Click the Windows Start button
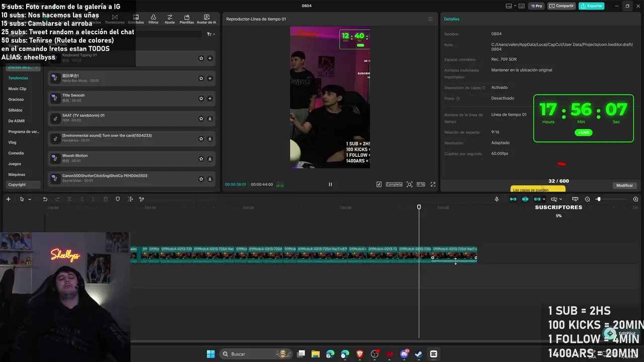 coord(211,354)
